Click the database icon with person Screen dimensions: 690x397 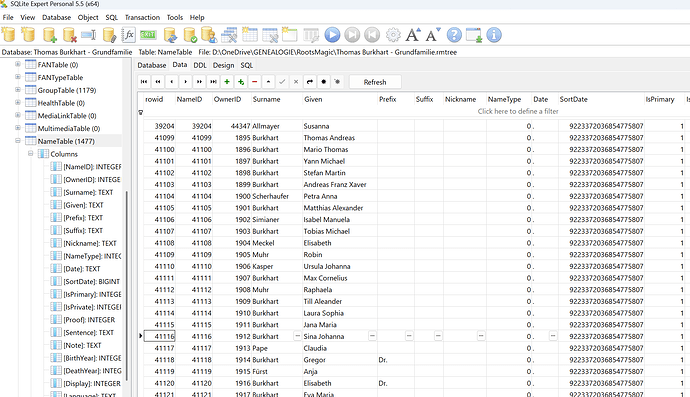209,35
